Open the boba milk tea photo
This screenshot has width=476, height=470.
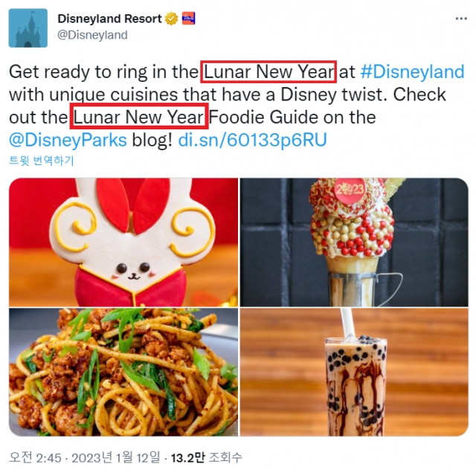354,373
